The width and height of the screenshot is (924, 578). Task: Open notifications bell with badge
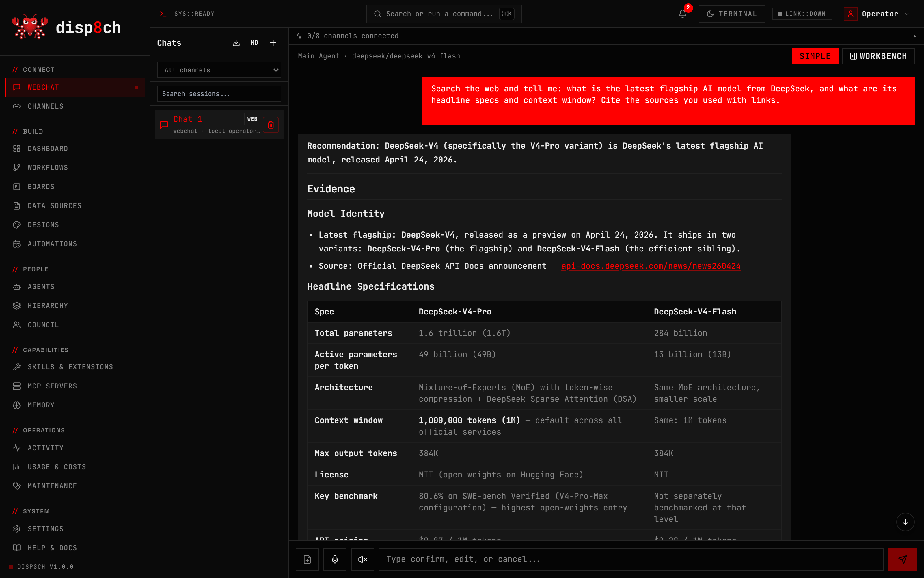click(683, 14)
